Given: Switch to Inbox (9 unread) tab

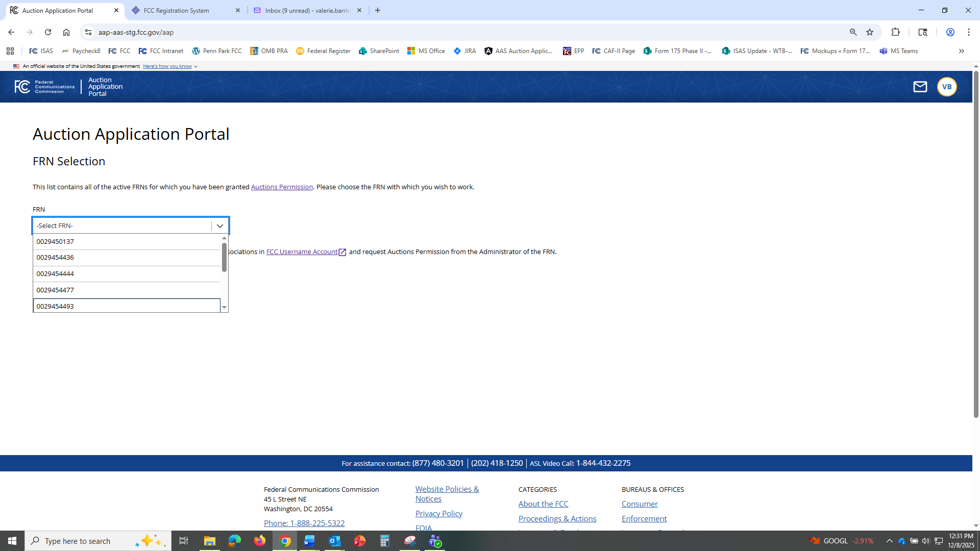Looking at the screenshot, I should click(x=307, y=10).
